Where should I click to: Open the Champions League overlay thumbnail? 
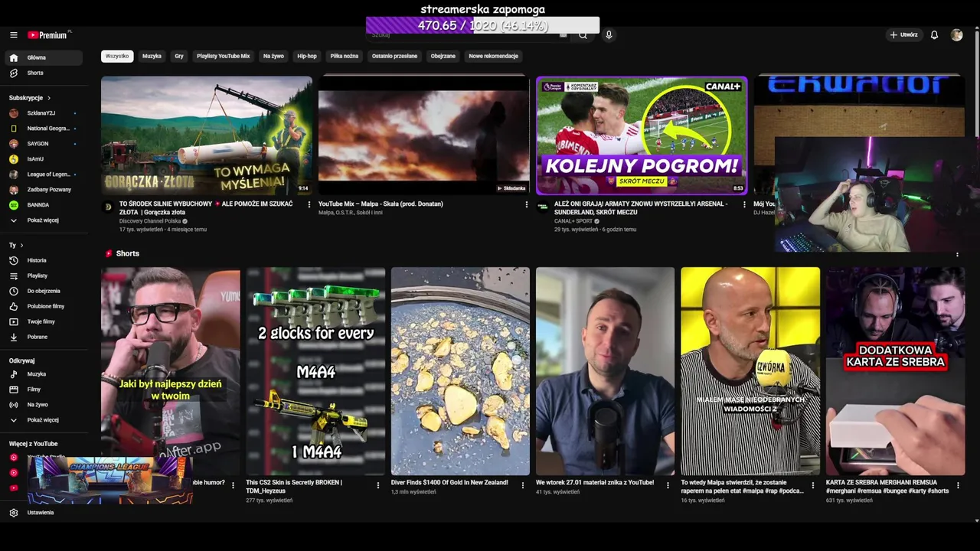tap(109, 480)
